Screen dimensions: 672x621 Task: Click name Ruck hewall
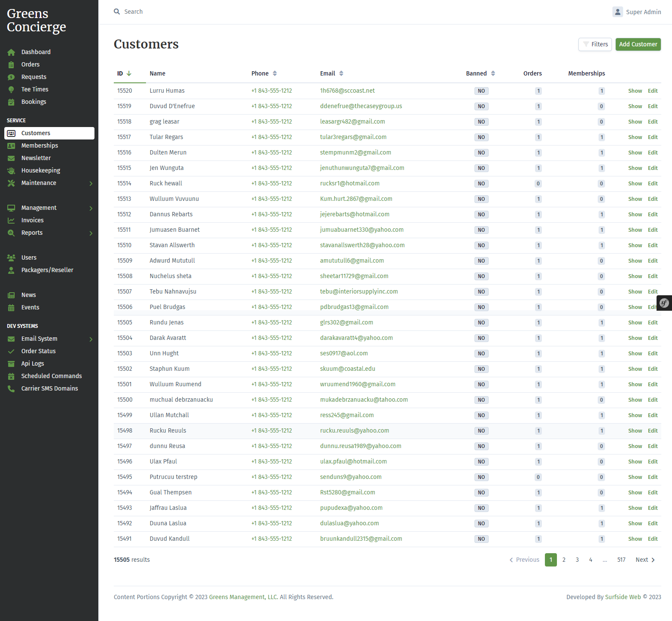(x=166, y=183)
